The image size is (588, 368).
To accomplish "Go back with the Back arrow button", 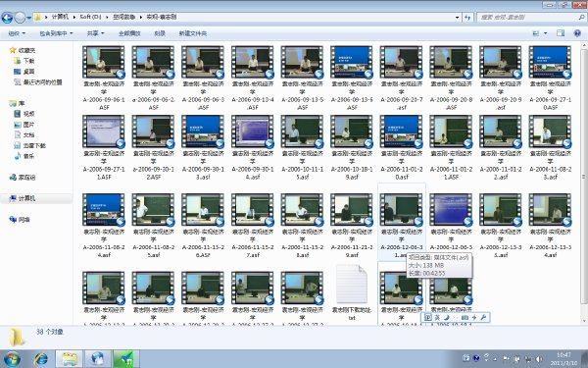I will (7, 18).
